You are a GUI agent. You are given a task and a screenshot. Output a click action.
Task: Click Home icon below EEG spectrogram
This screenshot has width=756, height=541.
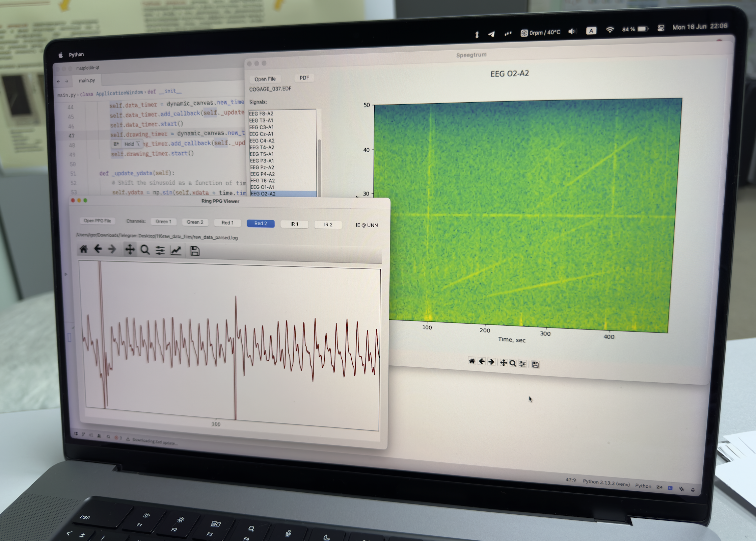472,361
